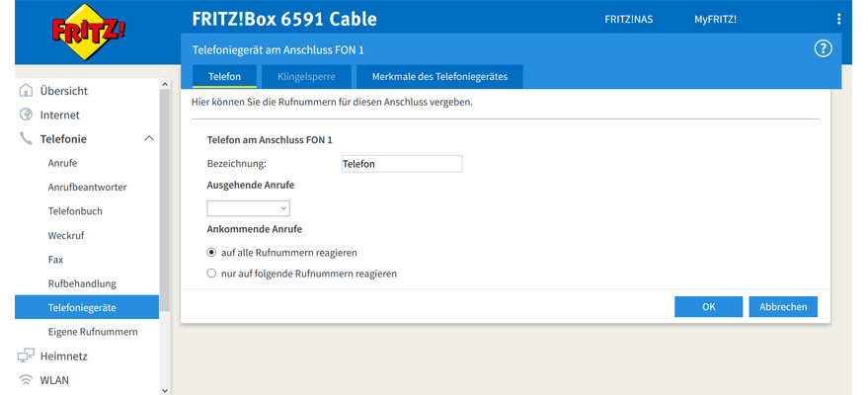Click the Heimnetz network icon

click(27, 355)
